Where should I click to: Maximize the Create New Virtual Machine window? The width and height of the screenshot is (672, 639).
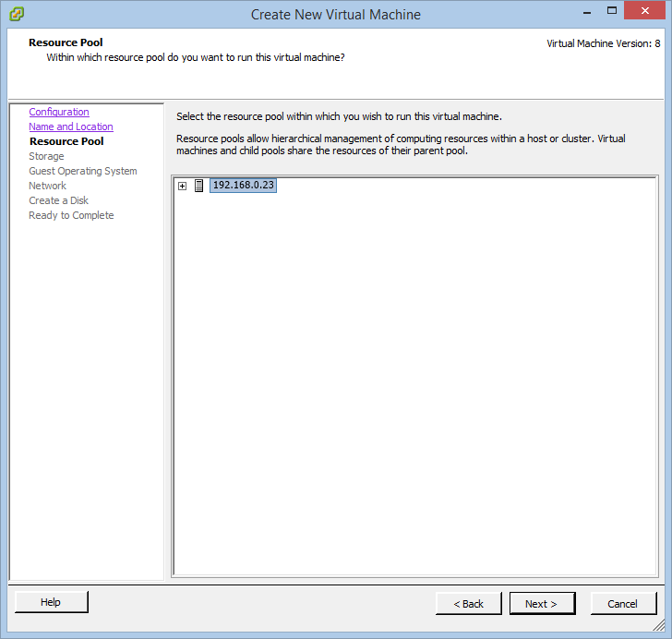tap(612, 11)
